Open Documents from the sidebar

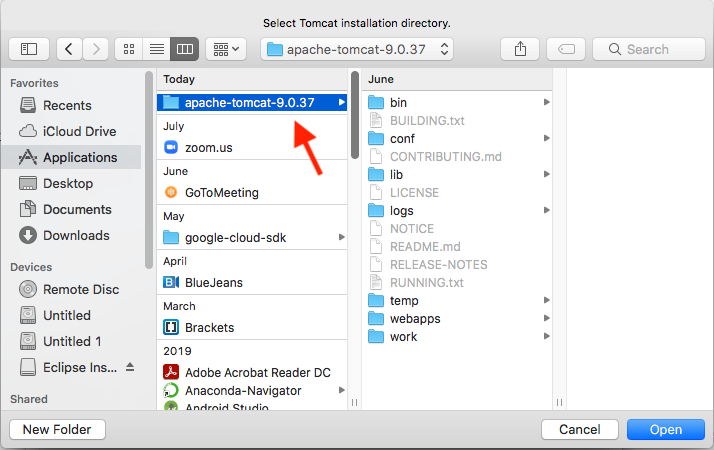click(x=71, y=209)
